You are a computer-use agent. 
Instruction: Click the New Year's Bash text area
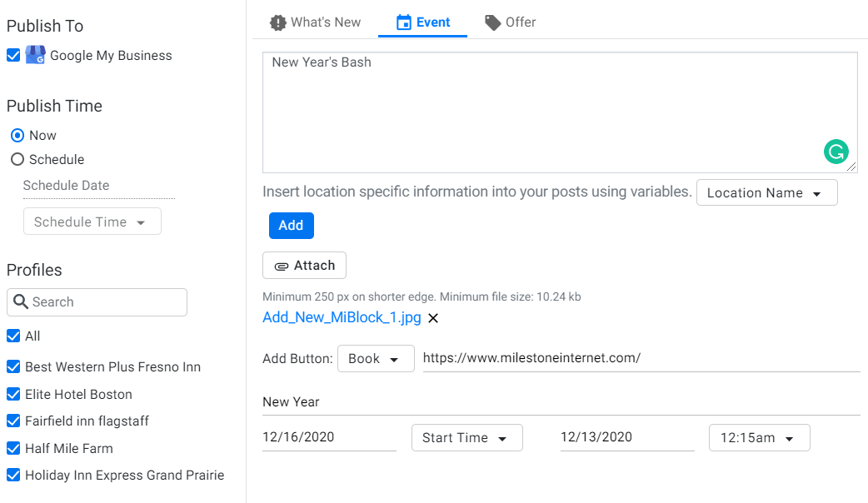pos(560,112)
